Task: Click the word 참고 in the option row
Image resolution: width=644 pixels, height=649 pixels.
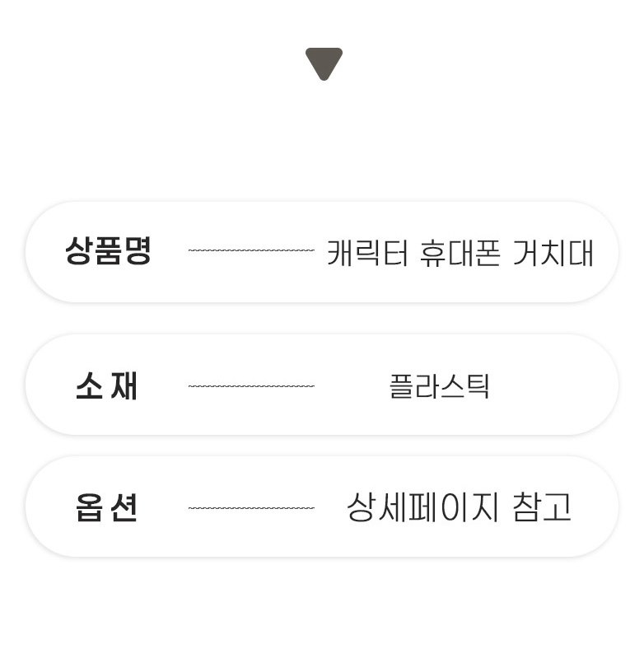Action: (x=541, y=507)
